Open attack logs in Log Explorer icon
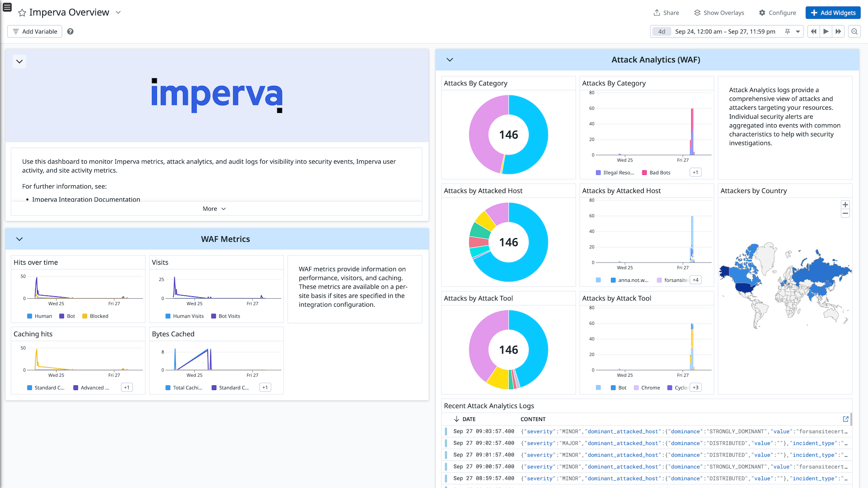Viewport: 868px width, 488px height. click(845, 419)
